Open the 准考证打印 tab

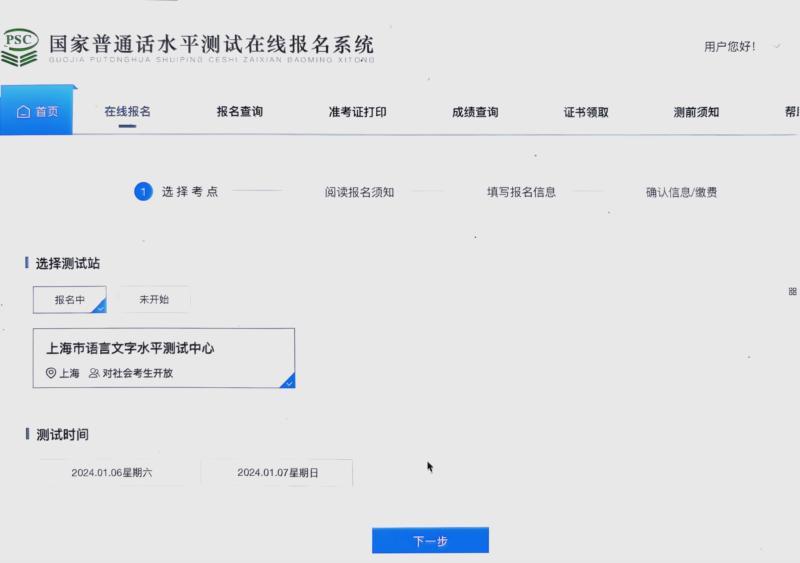click(358, 112)
